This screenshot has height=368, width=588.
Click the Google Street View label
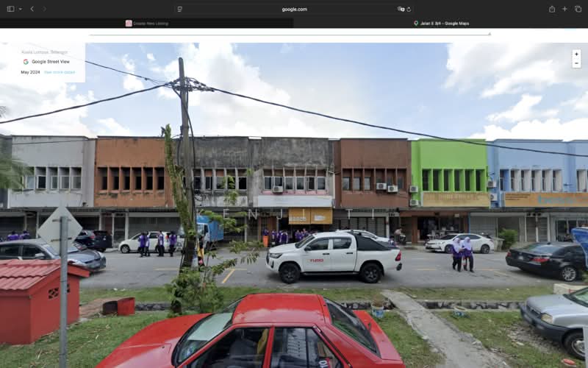50,62
